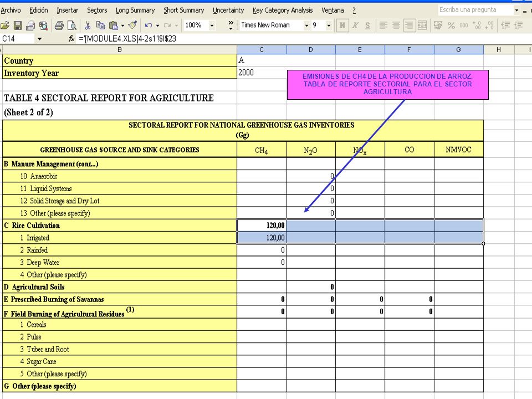The width and height of the screenshot is (532, 399).
Task: Click the Name Box showing C14
Action: click(x=18, y=39)
